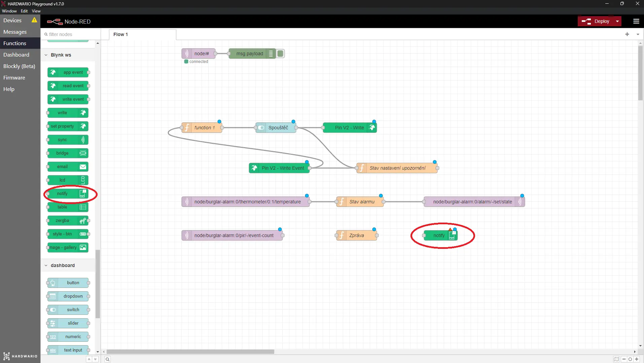The width and height of the screenshot is (644, 363).
Task: Open the Firmware section
Action: pos(20,78)
